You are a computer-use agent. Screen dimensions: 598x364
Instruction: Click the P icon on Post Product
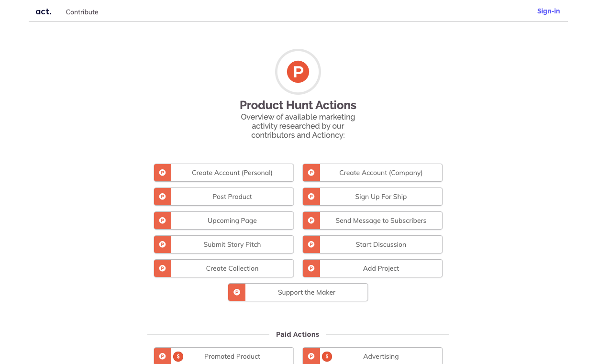coord(162,197)
